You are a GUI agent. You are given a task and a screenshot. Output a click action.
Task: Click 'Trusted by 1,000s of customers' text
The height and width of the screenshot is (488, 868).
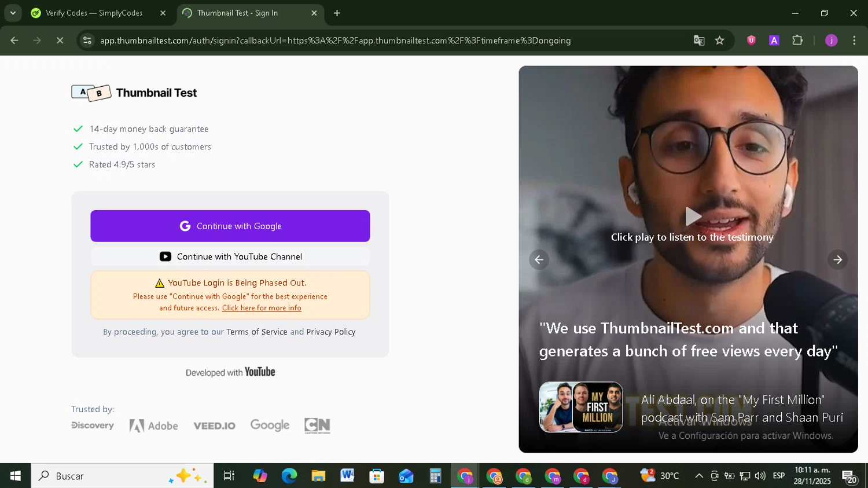(x=150, y=147)
